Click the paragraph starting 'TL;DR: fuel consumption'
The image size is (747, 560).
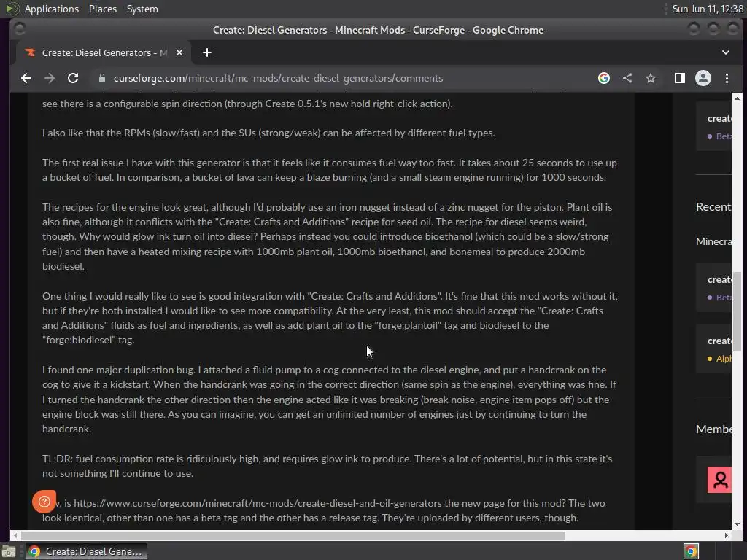[x=328, y=466]
